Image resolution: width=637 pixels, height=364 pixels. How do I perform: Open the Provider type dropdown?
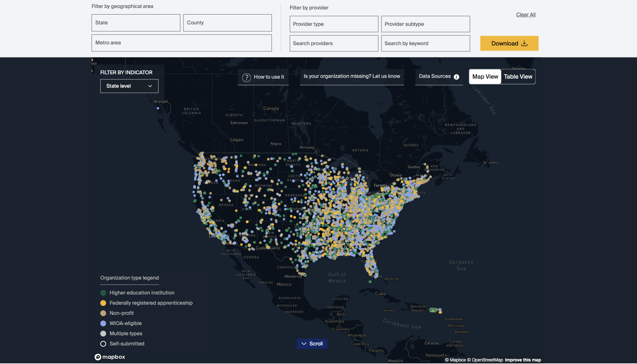pyautogui.click(x=334, y=24)
